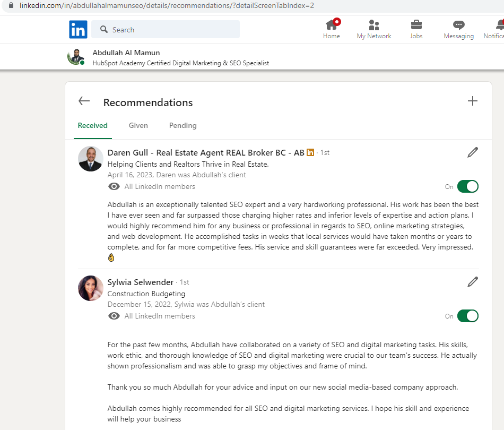The height and width of the screenshot is (430, 504).
Task: Click Abdullah Al Mamun's small profile photo
Action: coord(76,57)
